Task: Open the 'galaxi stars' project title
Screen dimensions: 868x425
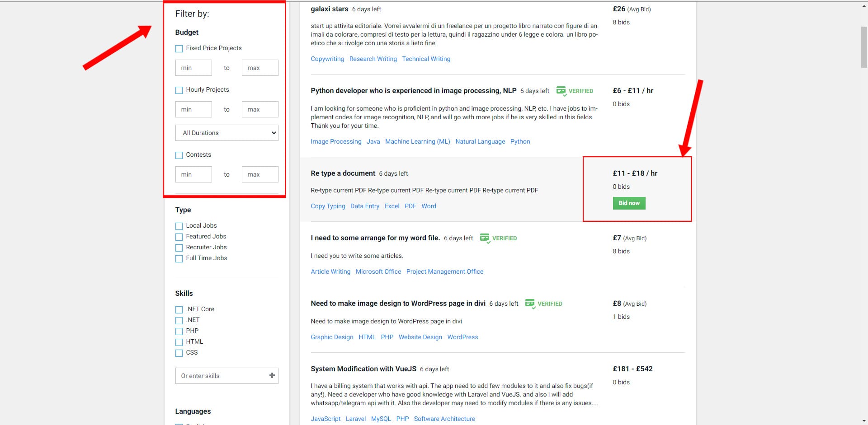Action: click(x=330, y=9)
